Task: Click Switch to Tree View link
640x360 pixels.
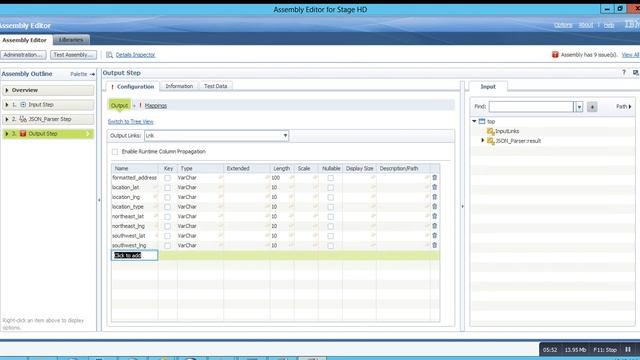Action: 131,122
